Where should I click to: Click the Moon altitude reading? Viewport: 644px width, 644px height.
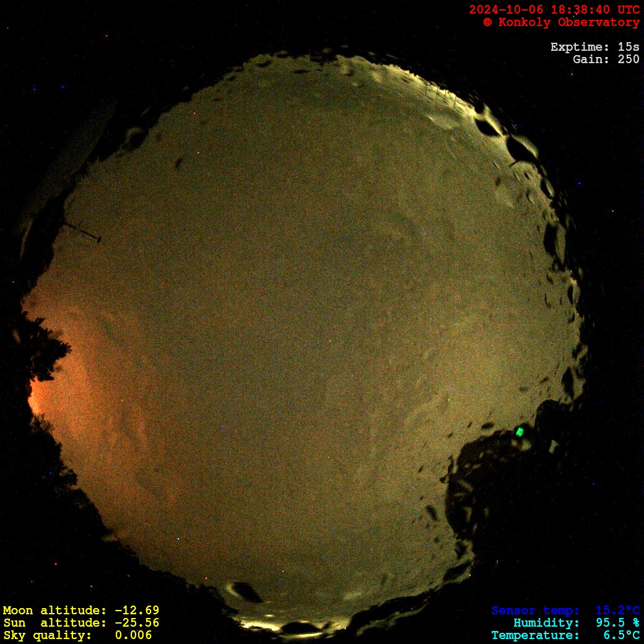pyautogui.click(x=80, y=611)
